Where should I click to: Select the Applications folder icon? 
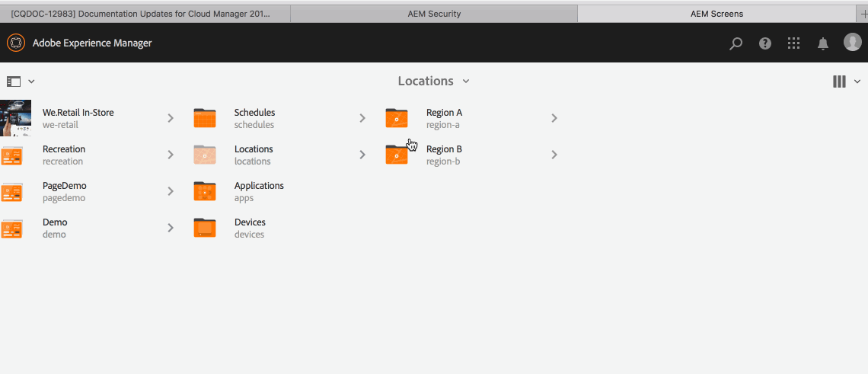point(205,191)
